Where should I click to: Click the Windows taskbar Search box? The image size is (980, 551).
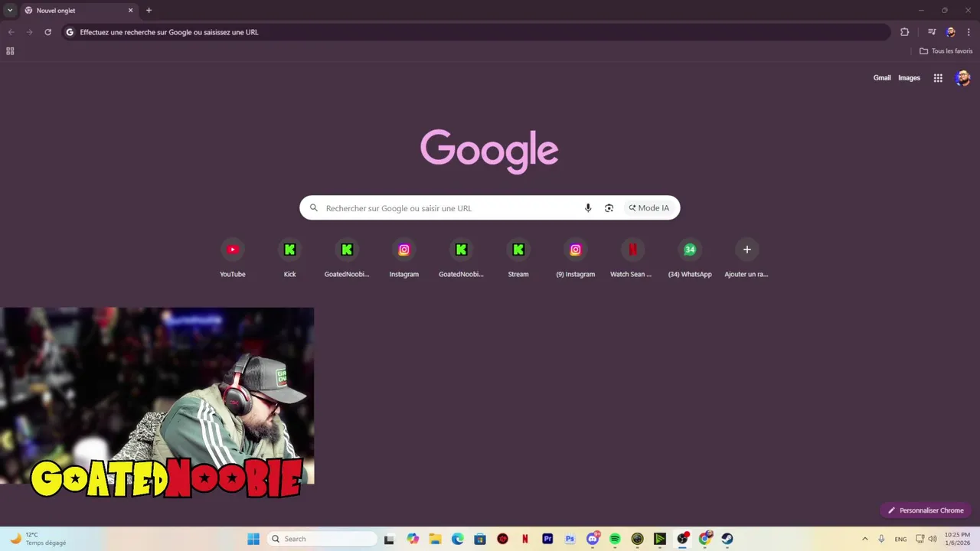pyautogui.click(x=322, y=539)
